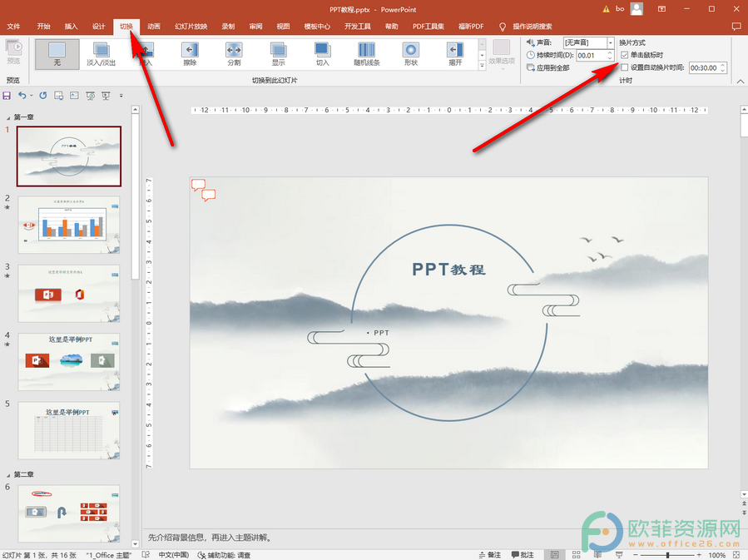Click the zoom out minus button
The width and height of the screenshot is (748, 560).
[x=636, y=555]
